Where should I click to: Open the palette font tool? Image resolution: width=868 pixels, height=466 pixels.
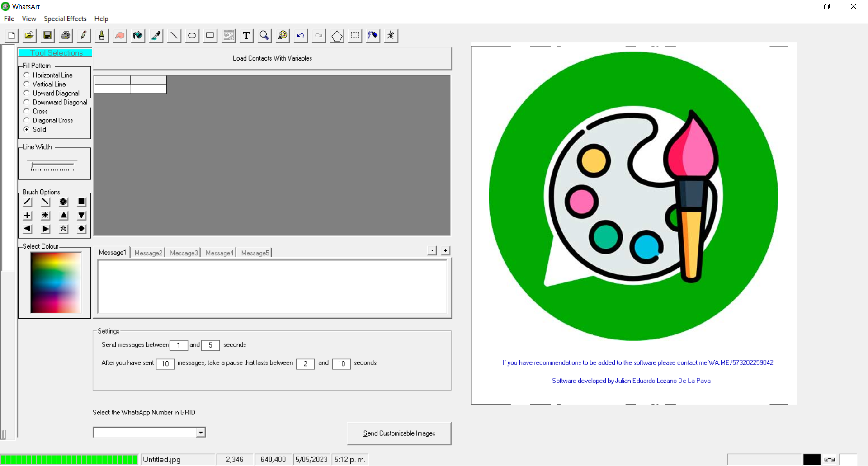pos(283,36)
